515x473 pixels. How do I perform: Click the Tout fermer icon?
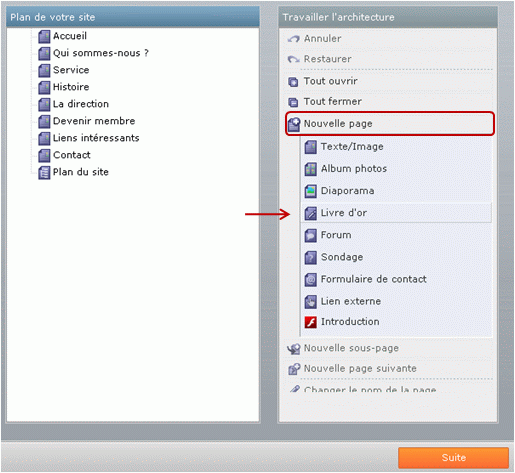pos(293,102)
